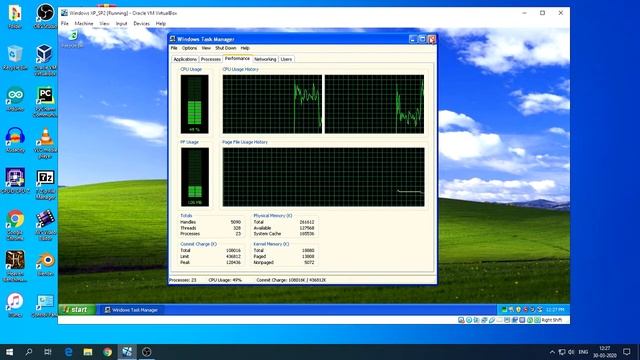Viewport: 640px width, 360px height.
Task: Launch Google Chrome from the desktop
Action: tap(15, 224)
